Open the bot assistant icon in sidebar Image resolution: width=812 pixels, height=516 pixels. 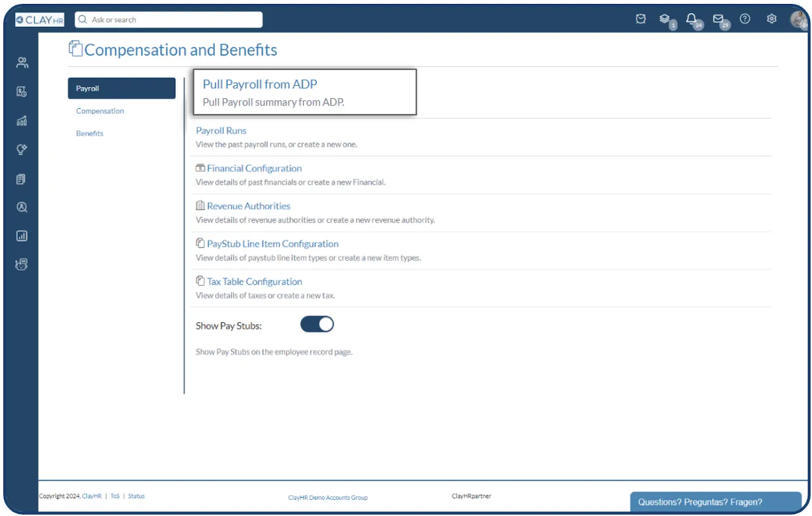(x=22, y=265)
